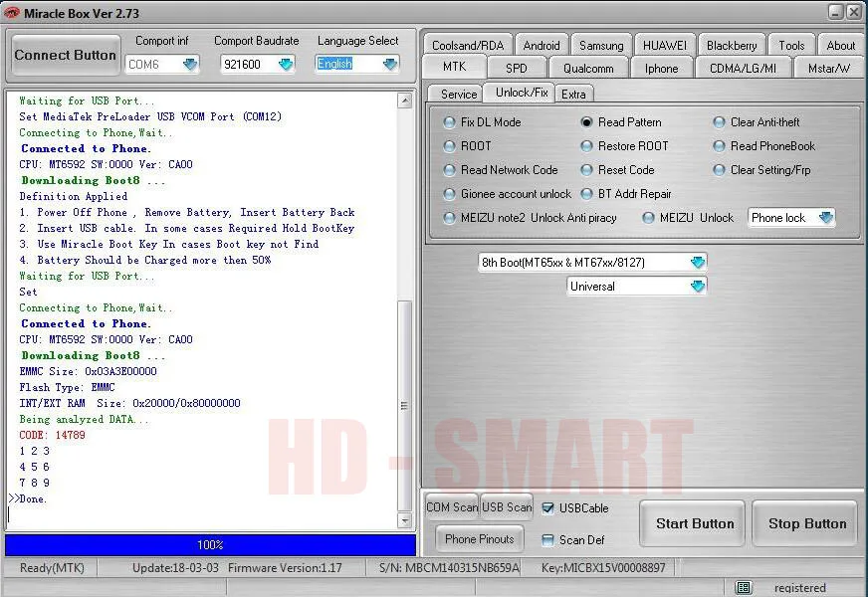Click the EMMC Size: 0x03A3E00000 log line

[x=88, y=371]
